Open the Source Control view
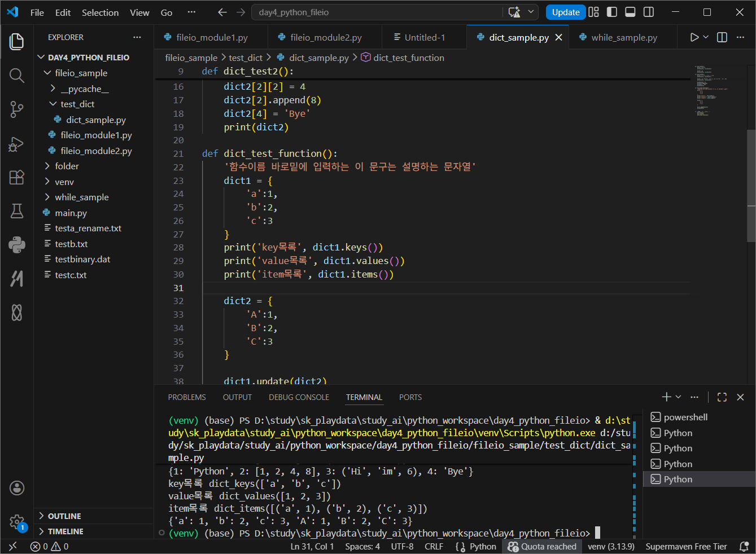 coord(17,109)
